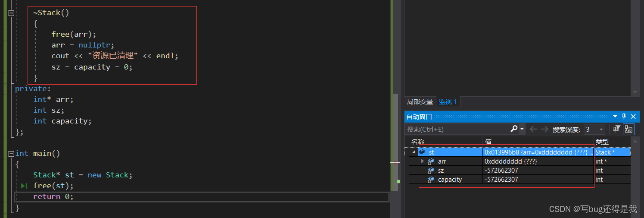Switch to the 局部变量 tab
Viewport: 644px width, 218px height.
tap(420, 102)
